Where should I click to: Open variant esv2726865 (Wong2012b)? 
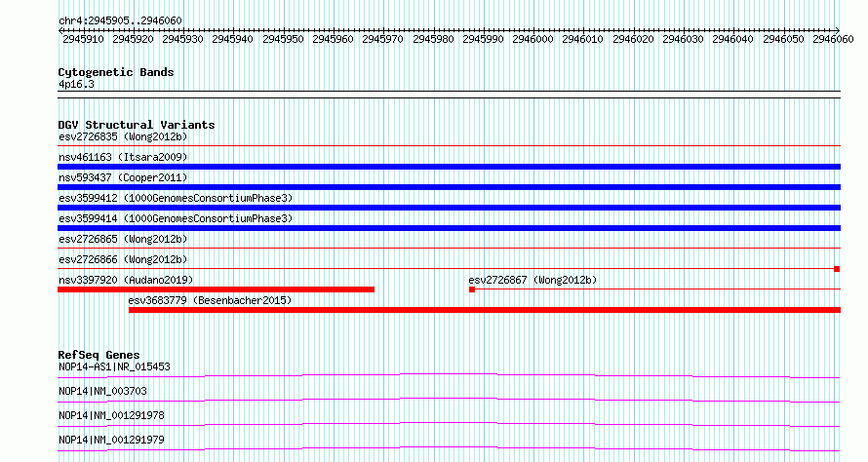[123, 239]
